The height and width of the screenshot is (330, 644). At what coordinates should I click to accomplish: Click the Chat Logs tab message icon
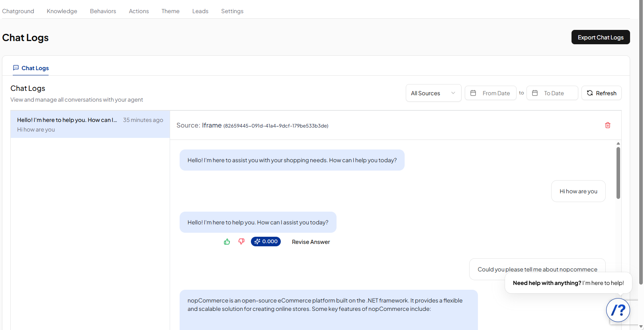(x=16, y=68)
